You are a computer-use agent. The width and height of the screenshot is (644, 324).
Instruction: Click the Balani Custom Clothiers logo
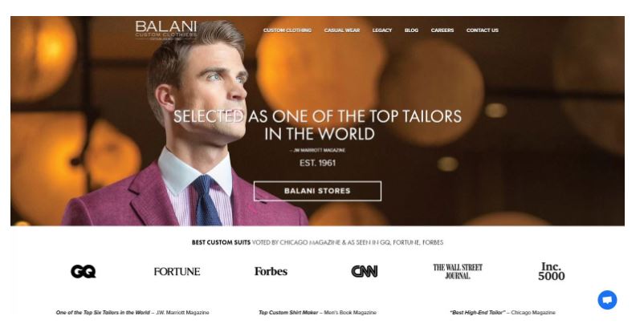click(166, 30)
